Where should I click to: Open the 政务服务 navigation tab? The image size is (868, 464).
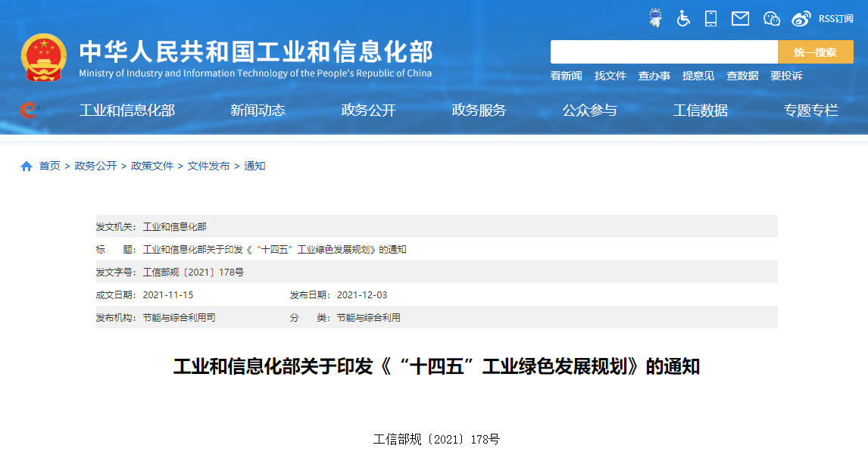pos(479,111)
